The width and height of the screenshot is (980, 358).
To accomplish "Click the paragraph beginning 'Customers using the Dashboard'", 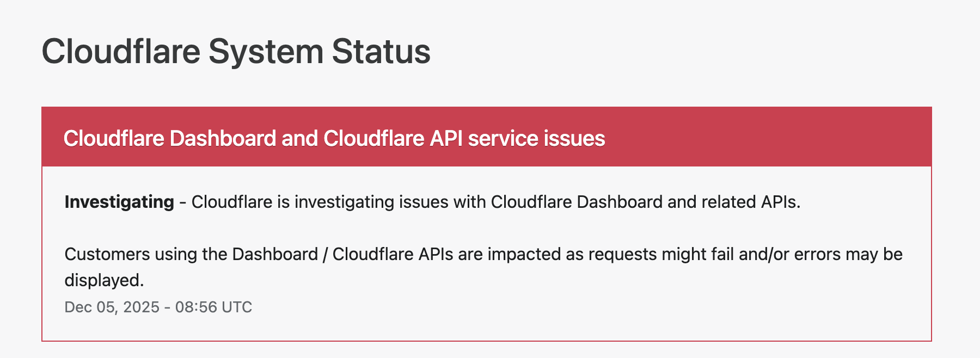I will click(x=483, y=255).
